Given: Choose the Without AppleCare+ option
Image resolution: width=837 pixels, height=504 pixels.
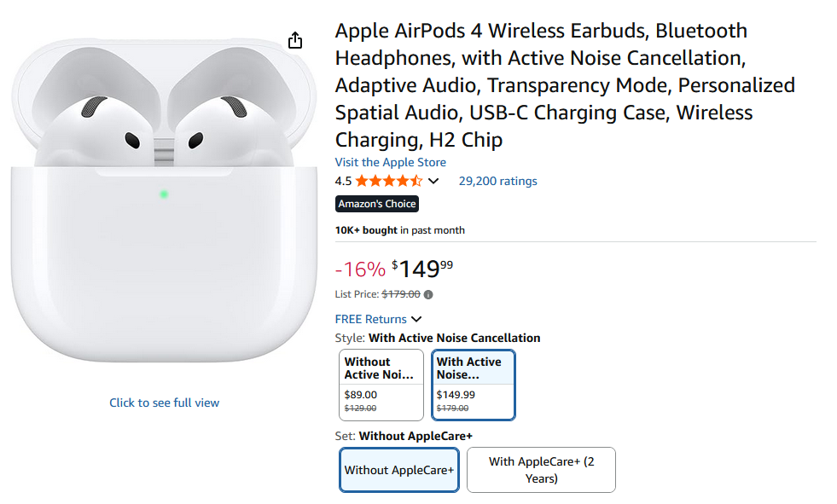Looking at the screenshot, I should pos(398,470).
